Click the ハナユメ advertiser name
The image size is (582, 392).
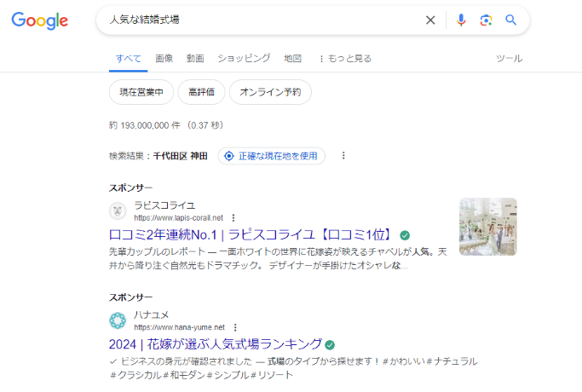pos(151,314)
